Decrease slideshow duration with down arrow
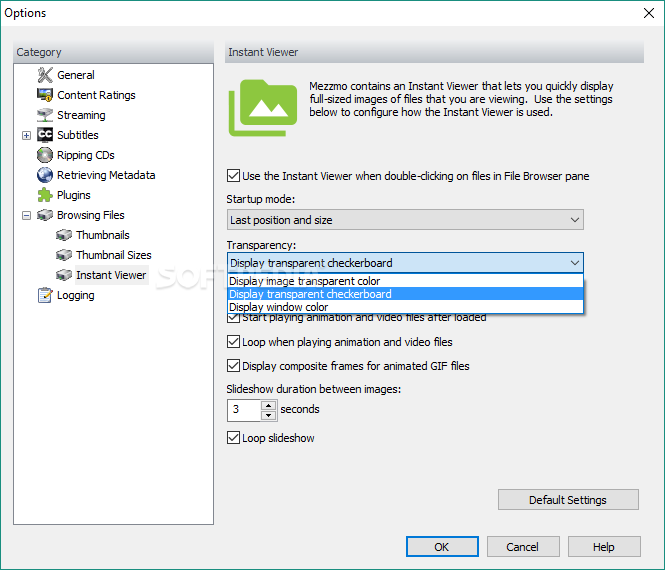Image resolution: width=665 pixels, height=570 pixels. [x=268, y=415]
